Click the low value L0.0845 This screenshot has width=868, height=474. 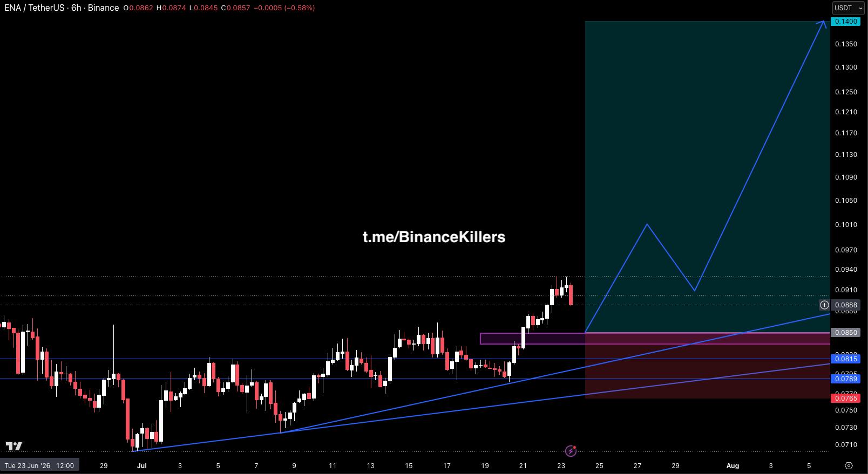tap(204, 8)
